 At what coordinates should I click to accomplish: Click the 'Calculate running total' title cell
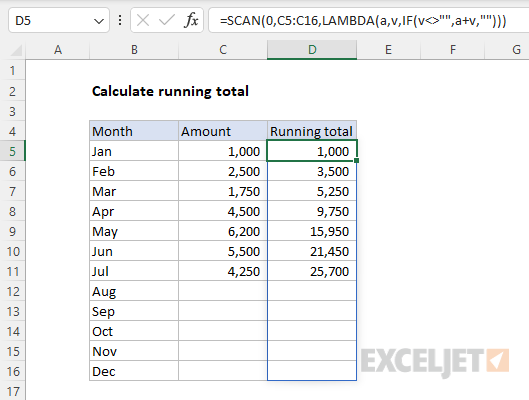[170, 91]
